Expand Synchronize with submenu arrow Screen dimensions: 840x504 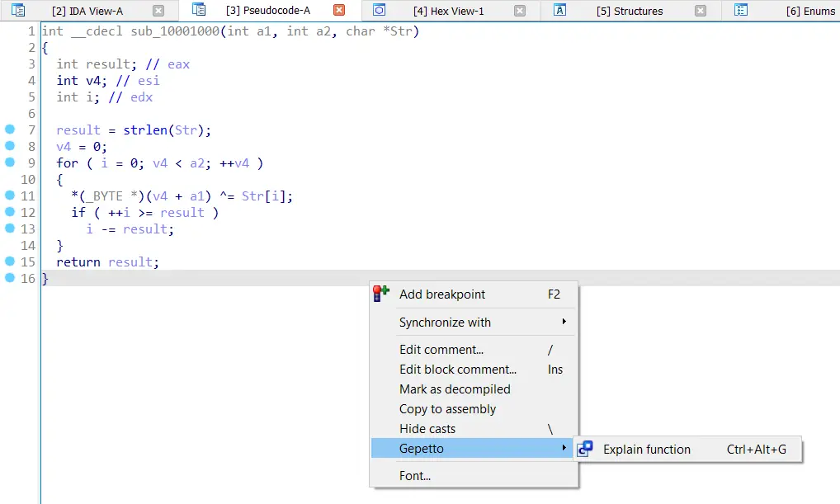(x=564, y=322)
